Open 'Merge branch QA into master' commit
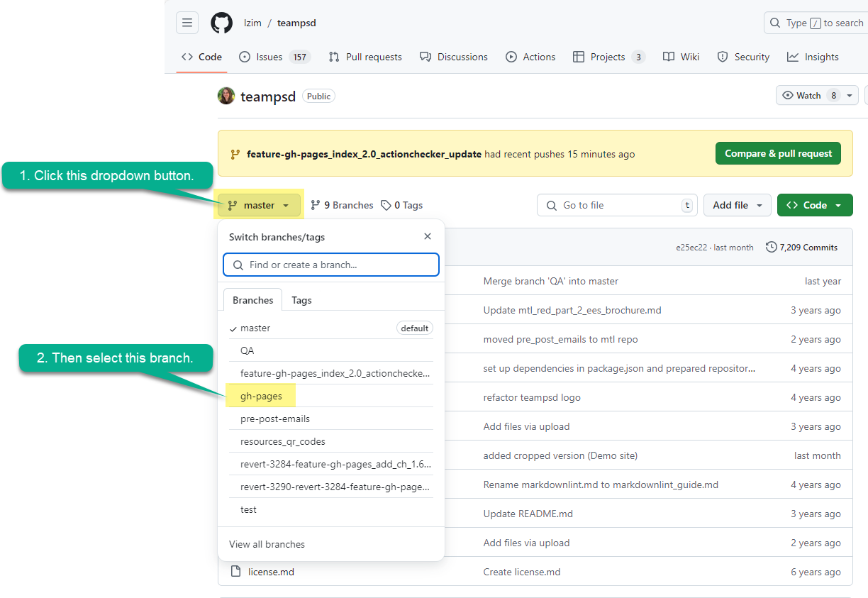 pos(551,281)
